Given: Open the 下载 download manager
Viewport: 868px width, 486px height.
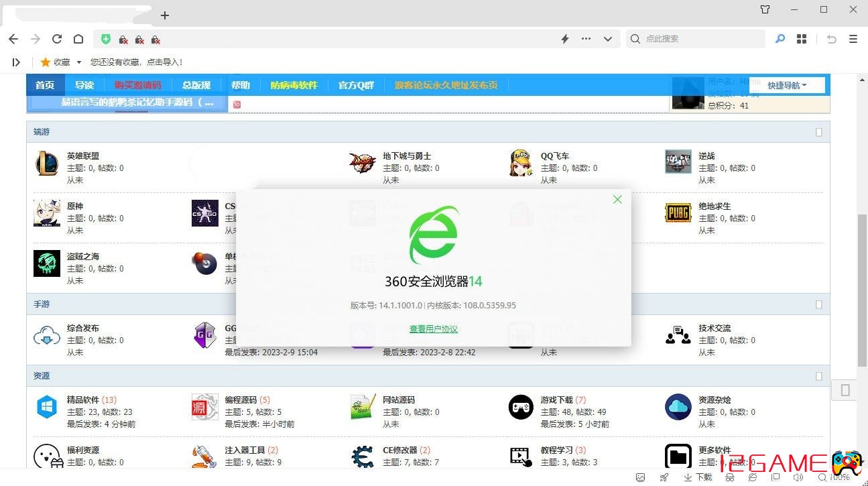Looking at the screenshot, I should [698, 477].
